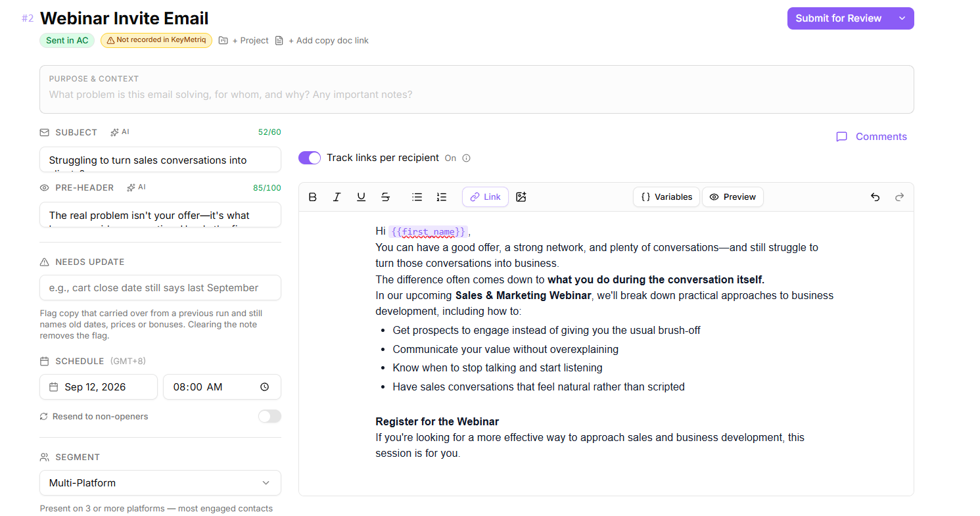This screenshot has height=516, width=980.
Task: Click the Comments speech bubble icon
Action: click(841, 137)
